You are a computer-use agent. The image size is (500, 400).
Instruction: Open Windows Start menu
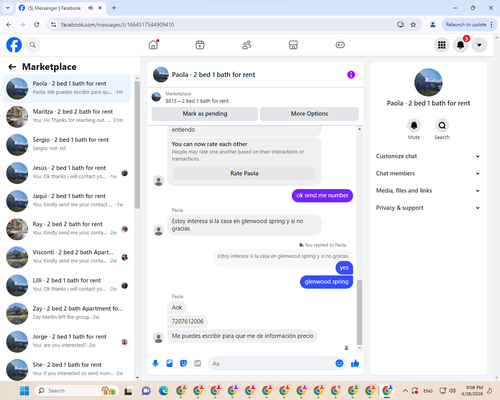point(24,391)
